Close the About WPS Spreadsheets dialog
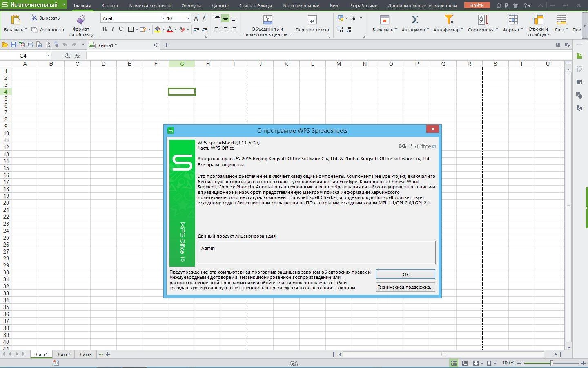Viewport: 588px width, 368px height. (x=432, y=129)
